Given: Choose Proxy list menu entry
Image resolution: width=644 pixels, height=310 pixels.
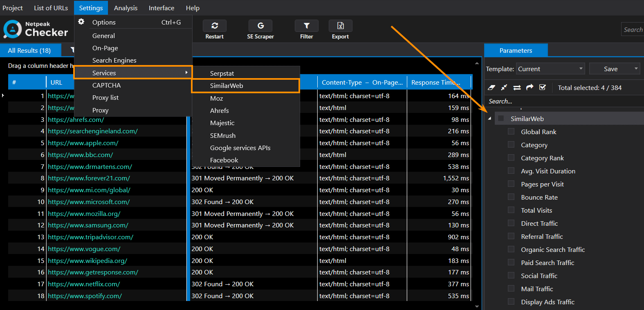Looking at the screenshot, I should [133, 97].
